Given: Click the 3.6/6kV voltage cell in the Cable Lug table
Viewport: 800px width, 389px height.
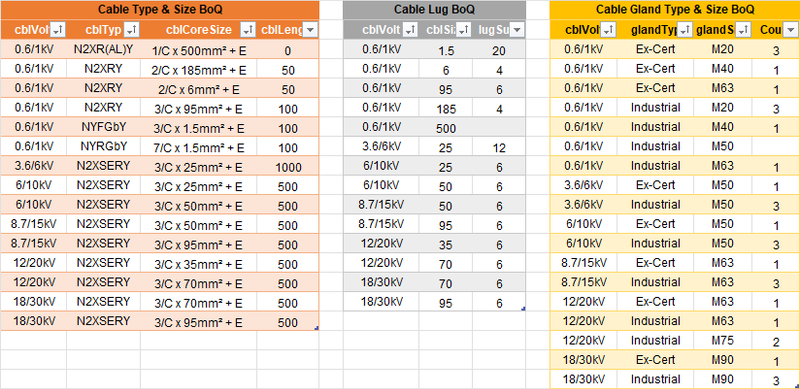Looking at the screenshot, I should pyautogui.click(x=381, y=147).
